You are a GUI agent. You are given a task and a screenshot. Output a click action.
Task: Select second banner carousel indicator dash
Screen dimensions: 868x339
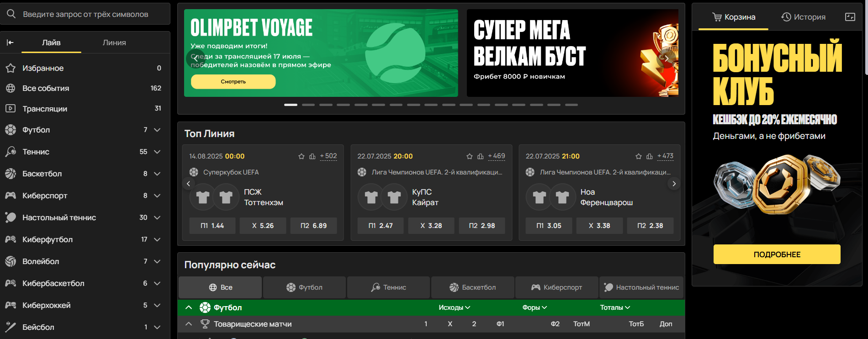click(308, 105)
